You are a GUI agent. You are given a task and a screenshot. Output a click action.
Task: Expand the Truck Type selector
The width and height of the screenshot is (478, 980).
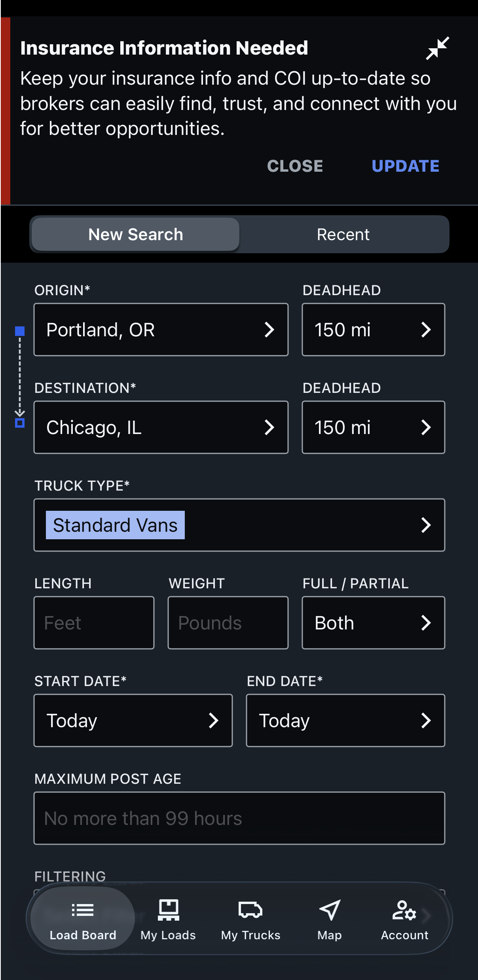tap(239, 525)
